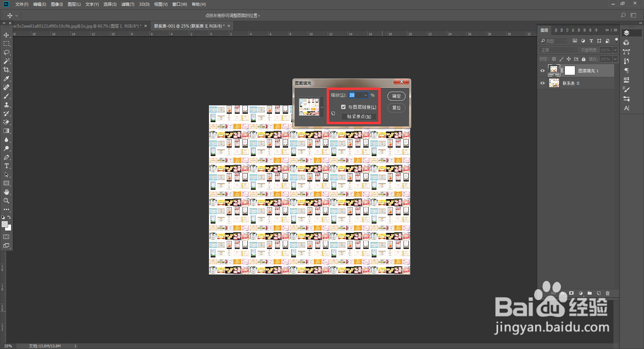The height and width of the screenshot is (349, 644).
Task: Open the pattern picker dropdown
Action: [x=322, y=107]
